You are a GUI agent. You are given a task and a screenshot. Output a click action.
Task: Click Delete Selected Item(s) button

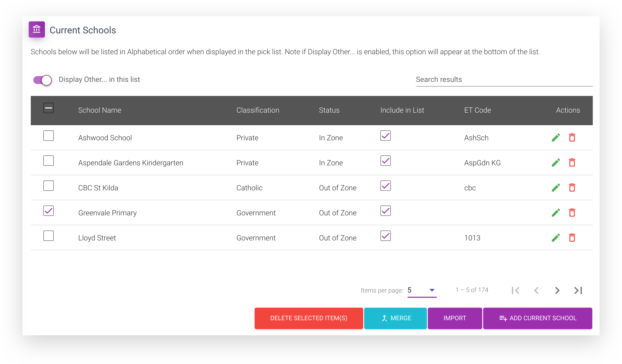point(309,318)
